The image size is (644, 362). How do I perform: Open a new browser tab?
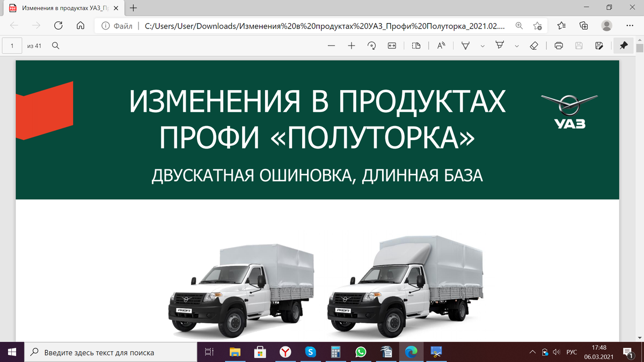click(134, 8)
